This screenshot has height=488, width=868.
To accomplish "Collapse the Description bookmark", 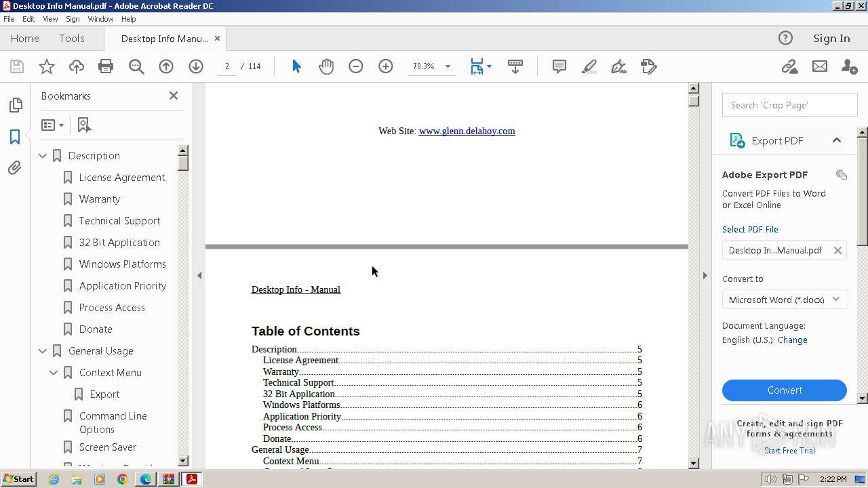I will tap(43, 156).
